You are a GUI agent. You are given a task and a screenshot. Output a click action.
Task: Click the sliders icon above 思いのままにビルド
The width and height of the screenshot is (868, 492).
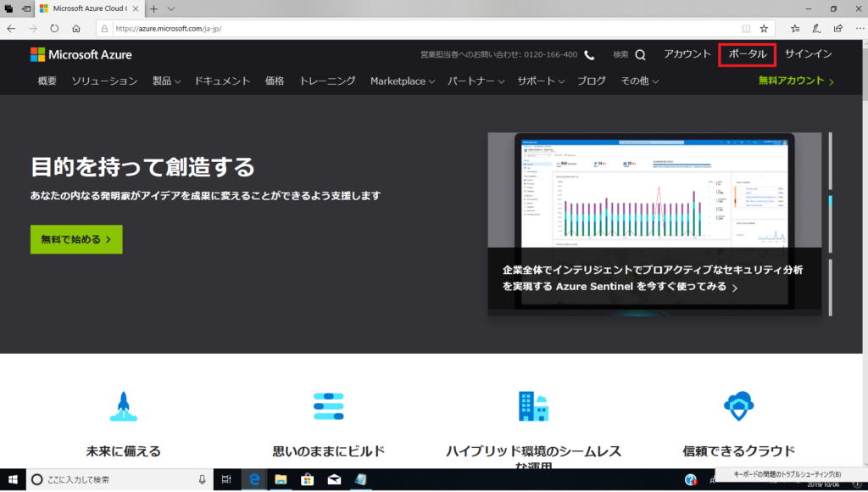pyautogui.click(x=328, y=406)
